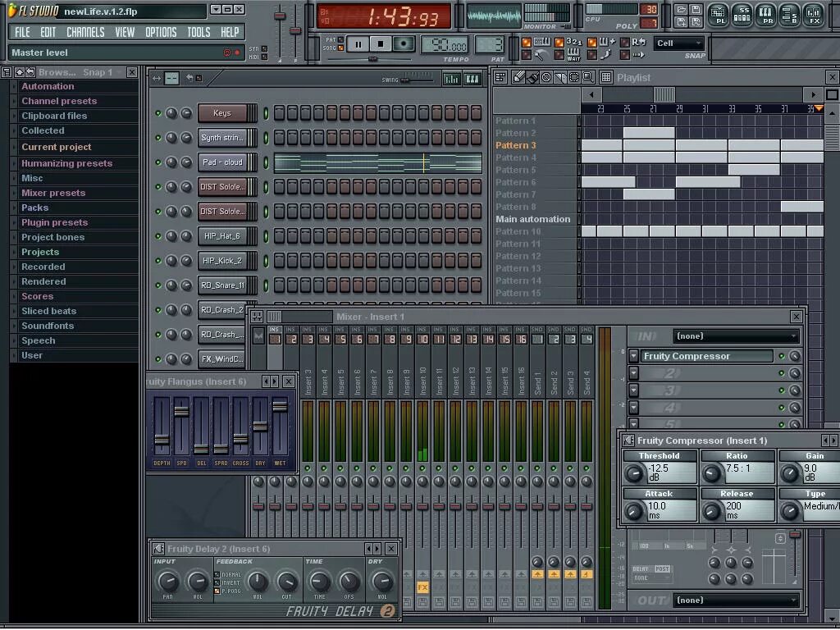Open the Playlist with the PL button
The height and width of the screenshot is (630, 840).
[x=719, y=15]
